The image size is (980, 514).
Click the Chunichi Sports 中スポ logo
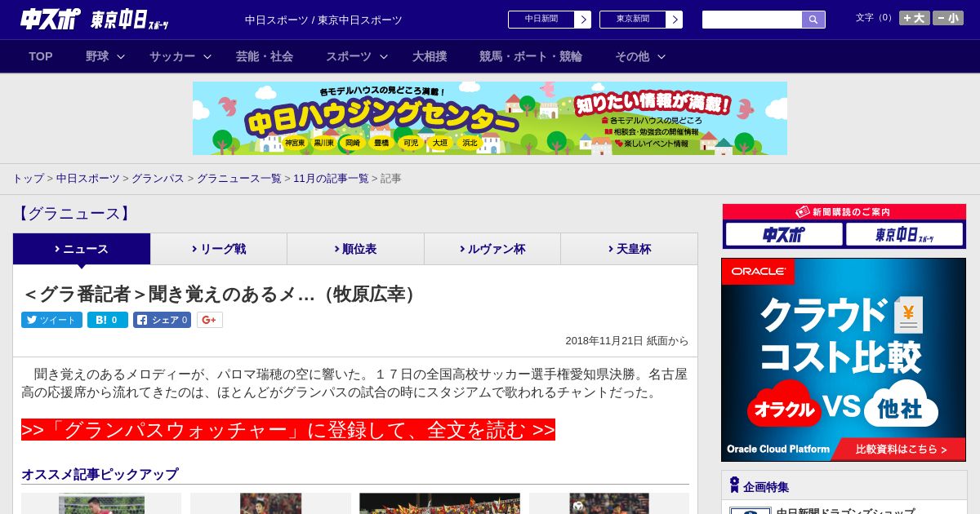coord(51,19)
